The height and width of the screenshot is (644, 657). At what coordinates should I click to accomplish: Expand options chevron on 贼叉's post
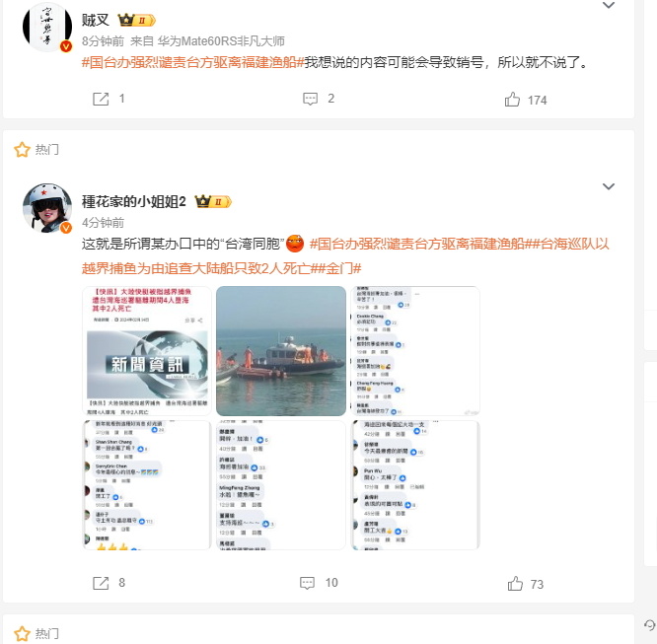tap(609, 5)
